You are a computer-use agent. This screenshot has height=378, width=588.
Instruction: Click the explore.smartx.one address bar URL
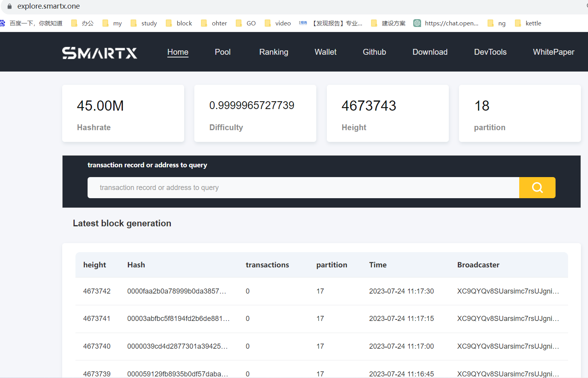(x=48, y=6)
